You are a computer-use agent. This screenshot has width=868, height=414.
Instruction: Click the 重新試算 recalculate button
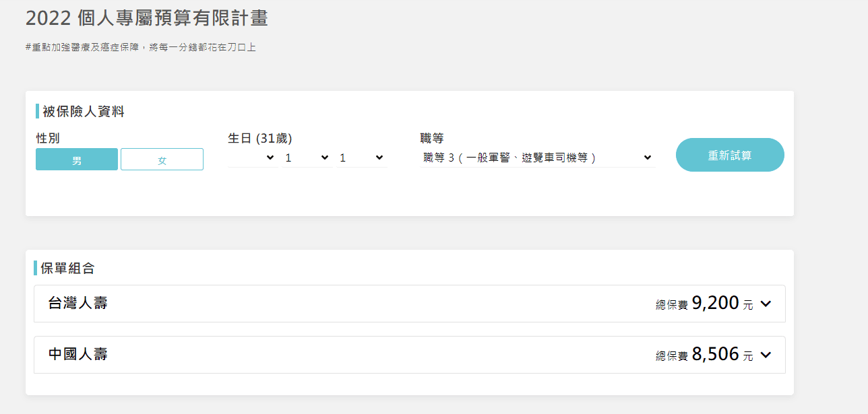click(730, 154)
